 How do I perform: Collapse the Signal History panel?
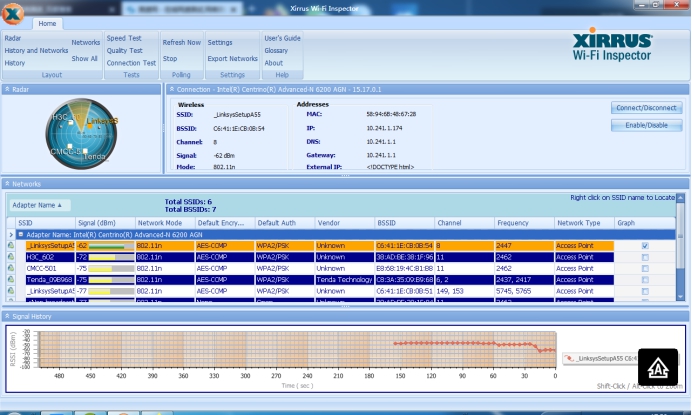(x=8, y=316)
